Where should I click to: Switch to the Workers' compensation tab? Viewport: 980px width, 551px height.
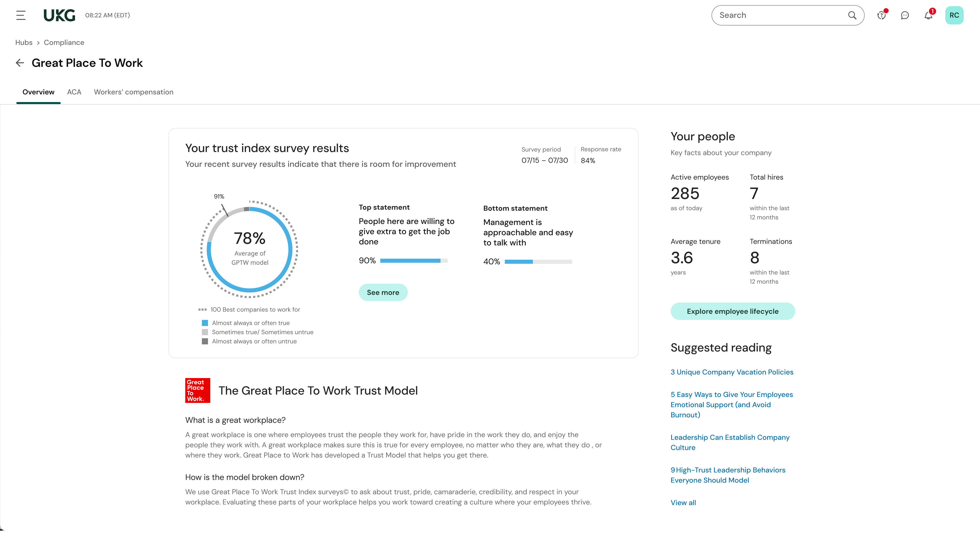[133, 92]
